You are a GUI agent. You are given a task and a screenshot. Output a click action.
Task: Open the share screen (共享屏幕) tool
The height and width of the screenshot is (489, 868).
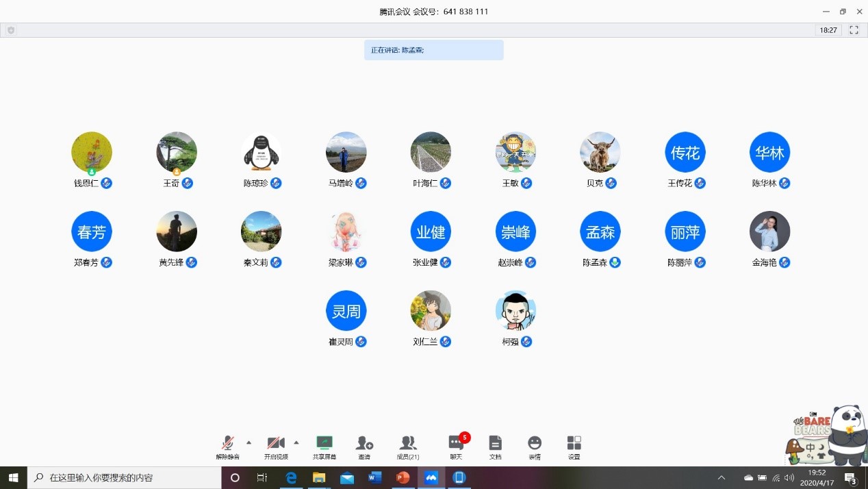coord(324,447)
